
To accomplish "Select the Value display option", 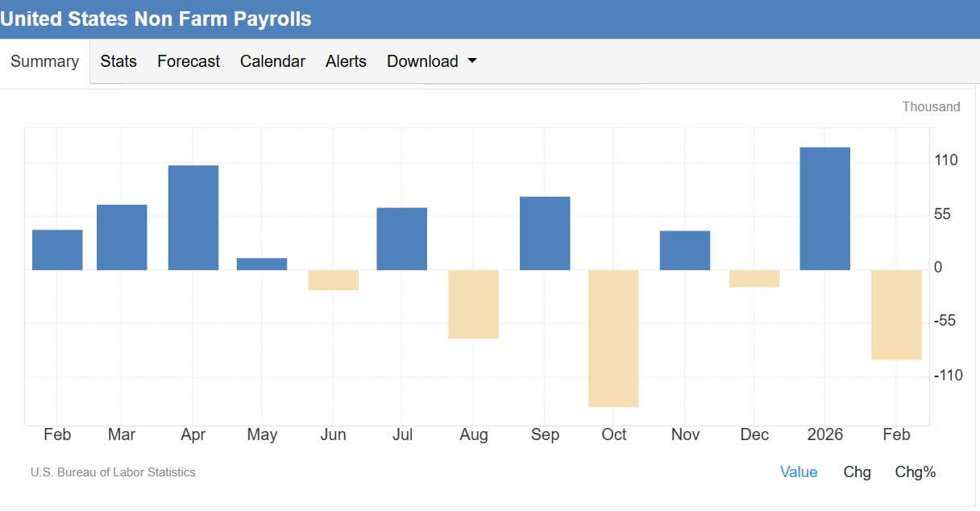I will 798,472.
